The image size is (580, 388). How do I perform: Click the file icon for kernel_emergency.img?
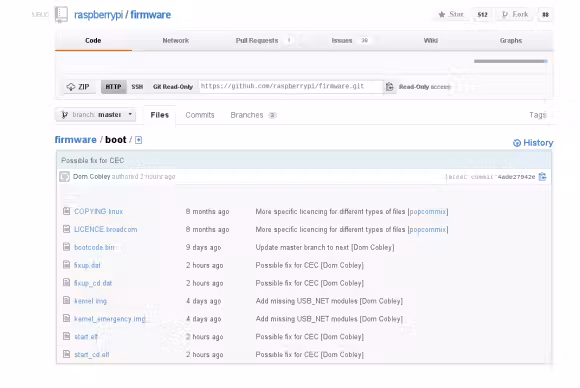66,318
